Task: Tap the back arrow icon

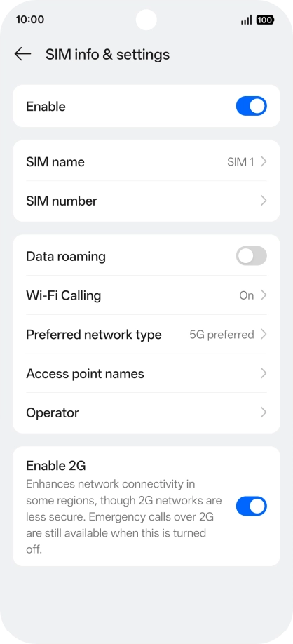Action: pos(22,54)
